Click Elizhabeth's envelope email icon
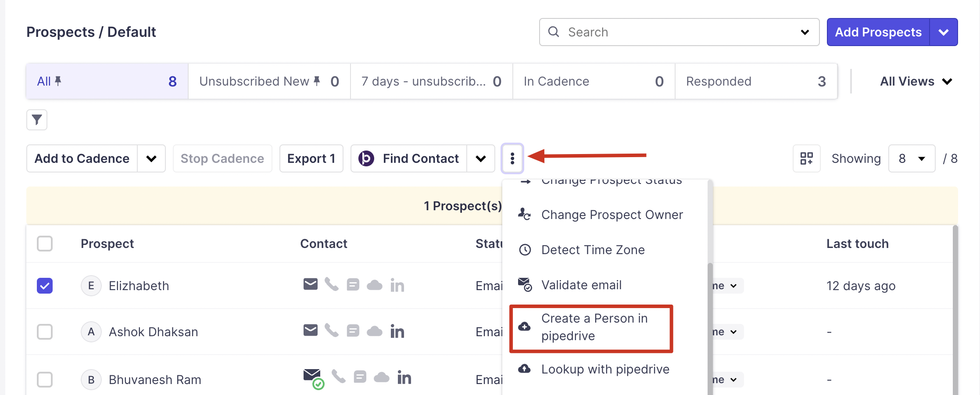The height and width of the screenshot is (395, 980). pos(310,284)
